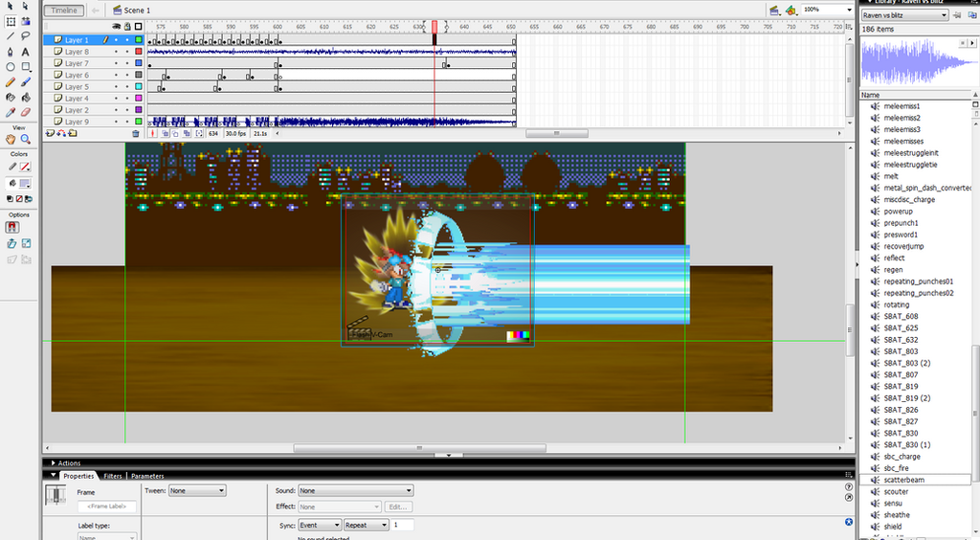980x540 pixels.
Task: Click the Scene 1 breadcrumb
Action: [131, 10]
